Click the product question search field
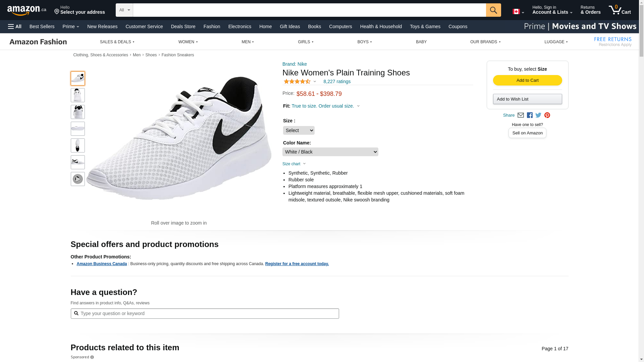This screenshot has width=644, height=362. point(205,314)
